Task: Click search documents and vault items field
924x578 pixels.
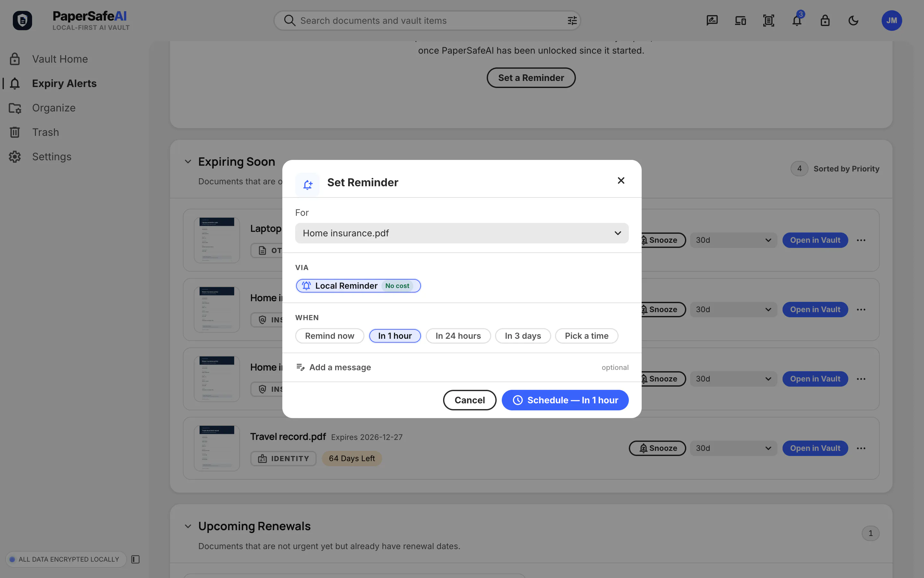Action: (x=427, y=21)
